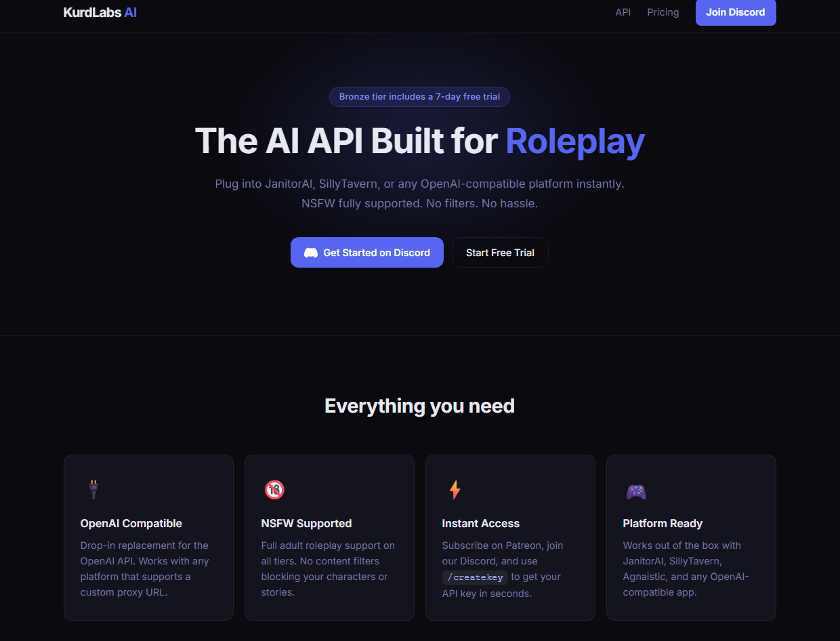
Task: Click the Everything you need heading
Action: (x=419, y=405)
